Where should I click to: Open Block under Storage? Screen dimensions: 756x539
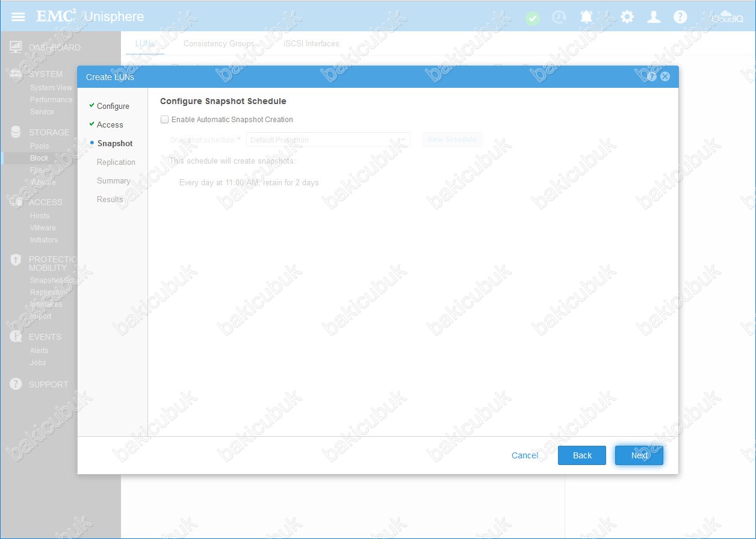click(39, 158)
